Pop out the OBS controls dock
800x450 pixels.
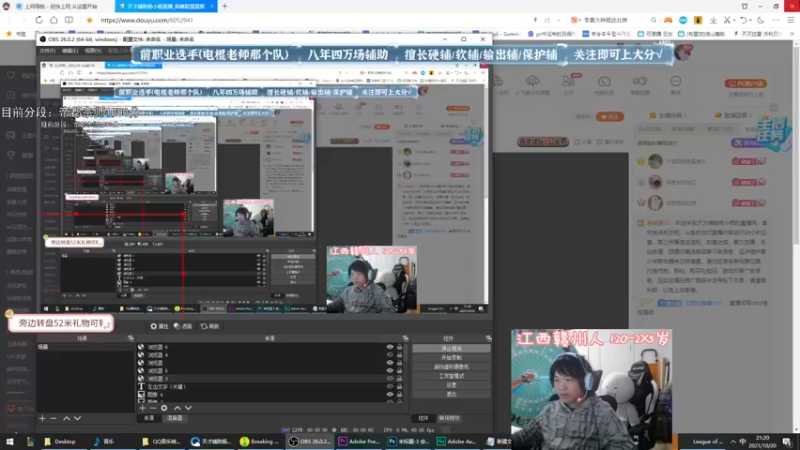tap(488, 338)
